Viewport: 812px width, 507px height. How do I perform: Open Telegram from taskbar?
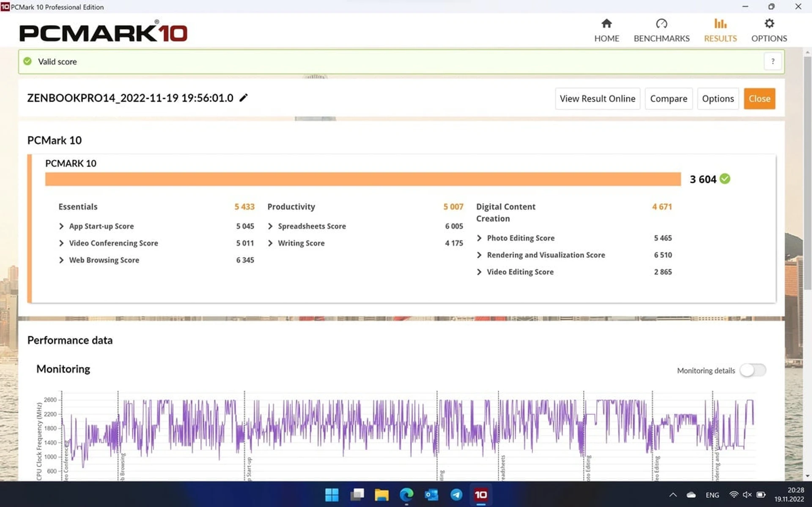(x=456, y=494)
